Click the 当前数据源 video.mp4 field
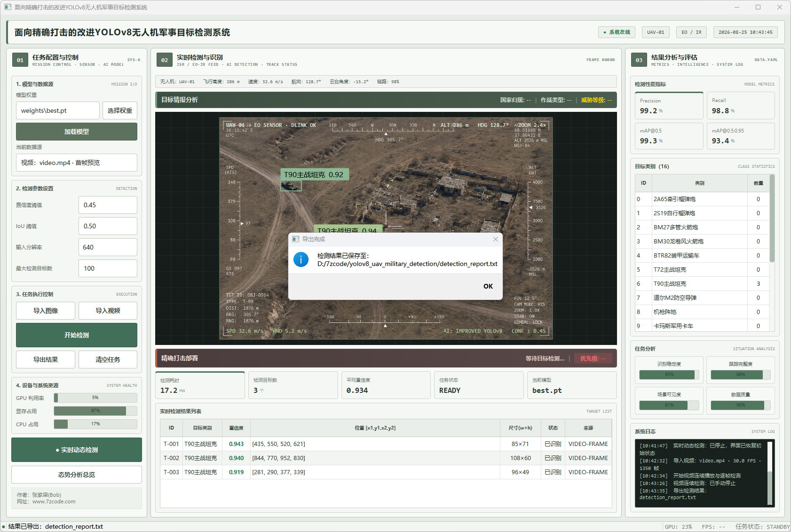The height and width of the screenshot is (532, 791). point(77,163)
